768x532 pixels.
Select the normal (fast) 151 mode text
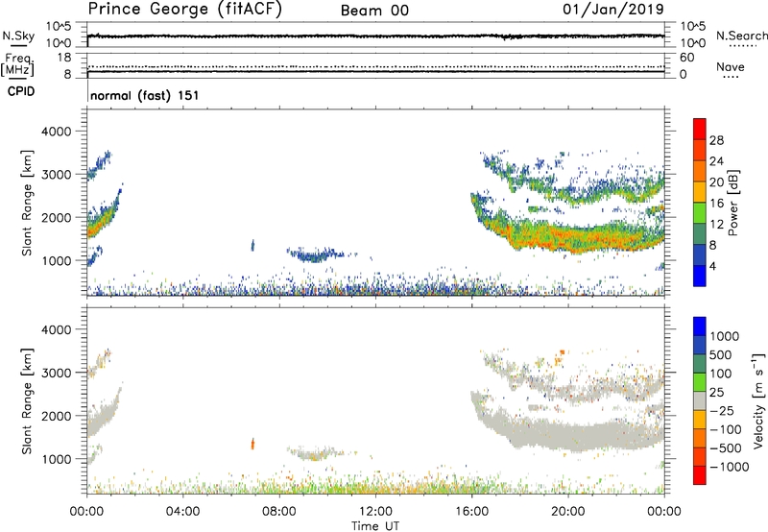point(145,95)
